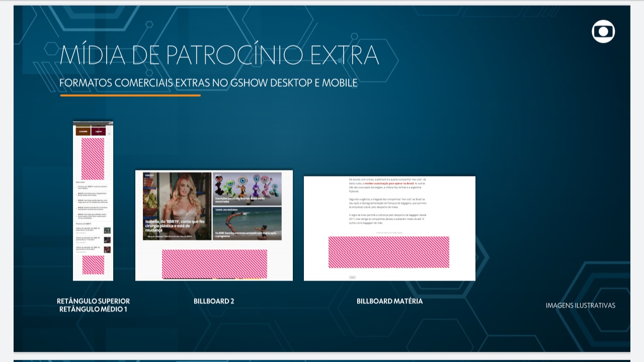Click the 'BILLBOARD 2' caption label

point(214,301)
